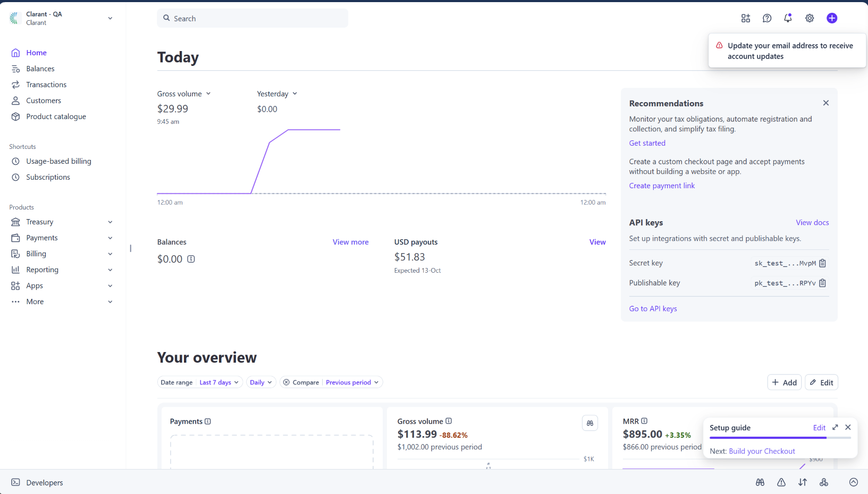Click info icon next to MRR title
Viewport: 868px width, 494px height.
pyautogui.click(x=644, y=421)
